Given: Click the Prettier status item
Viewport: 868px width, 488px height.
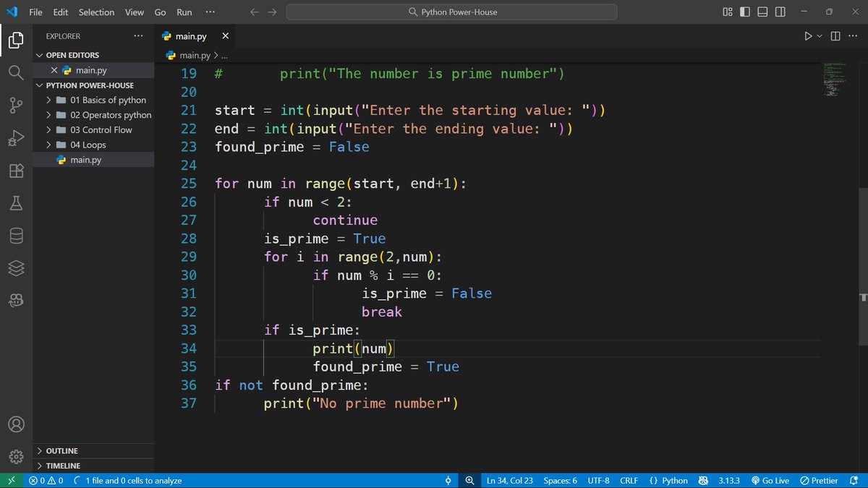Looking at the screenshot, I should pyautogui.click(x=820, y=481).
